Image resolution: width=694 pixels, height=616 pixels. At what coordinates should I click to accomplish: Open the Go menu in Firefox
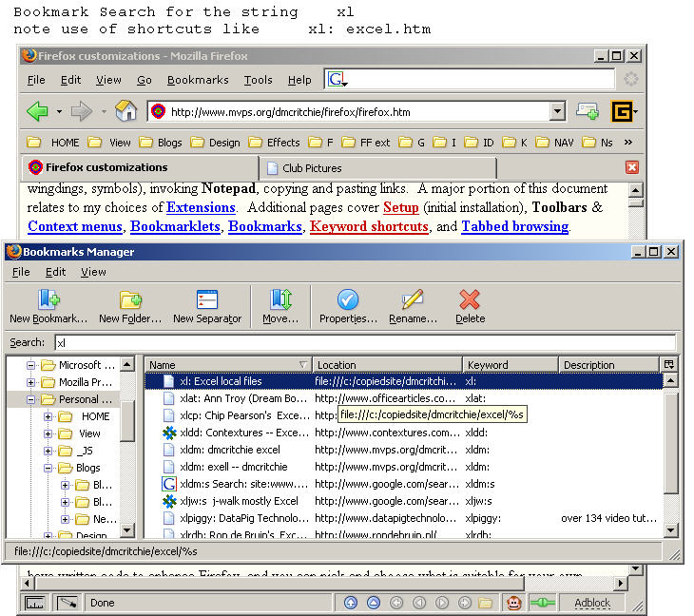145,80
